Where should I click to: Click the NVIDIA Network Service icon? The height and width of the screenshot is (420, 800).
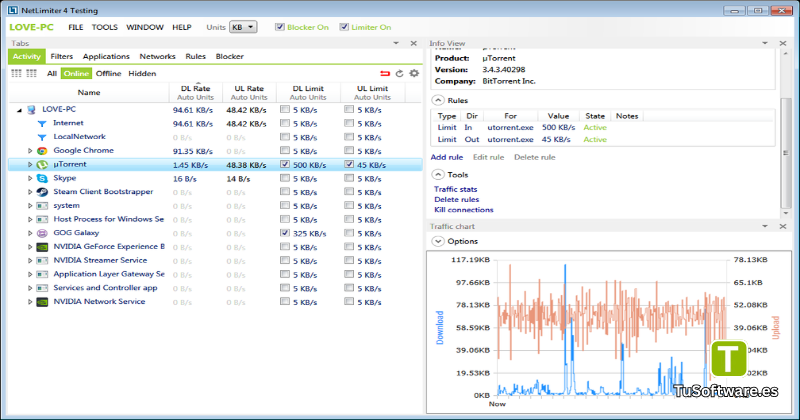pyautogui.click(x=42, y=302)
